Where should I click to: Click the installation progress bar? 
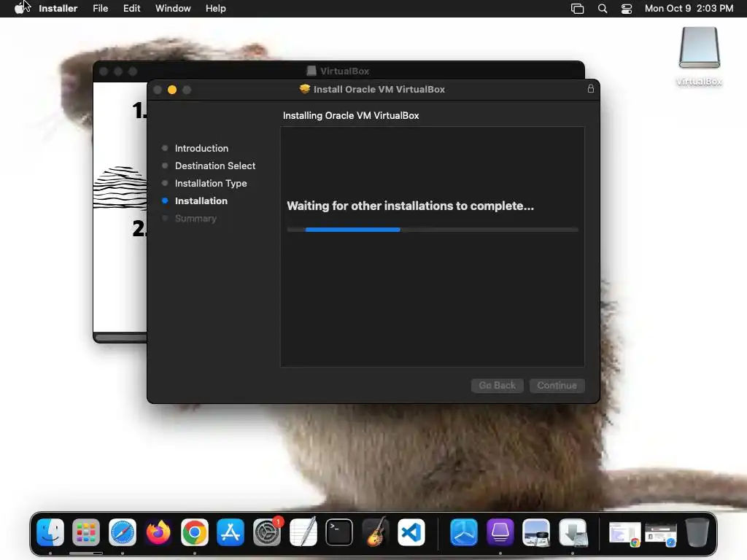(x=433, y=230)
